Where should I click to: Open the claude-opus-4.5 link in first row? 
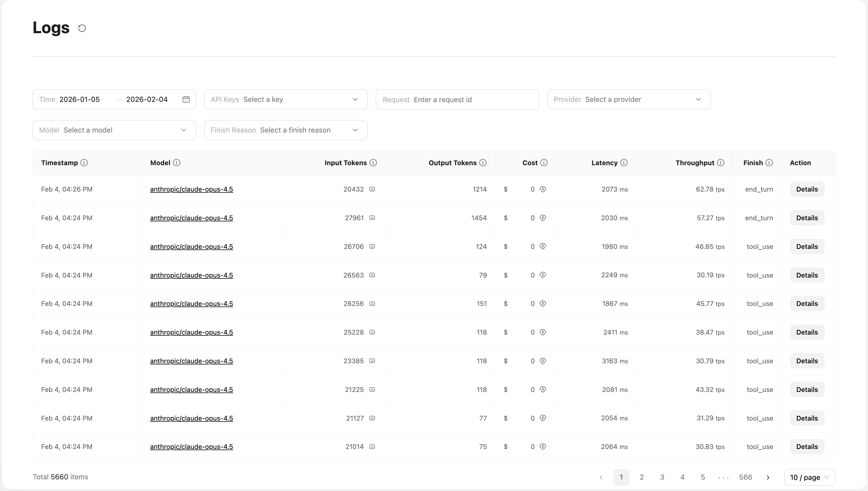tap(191, 189)
